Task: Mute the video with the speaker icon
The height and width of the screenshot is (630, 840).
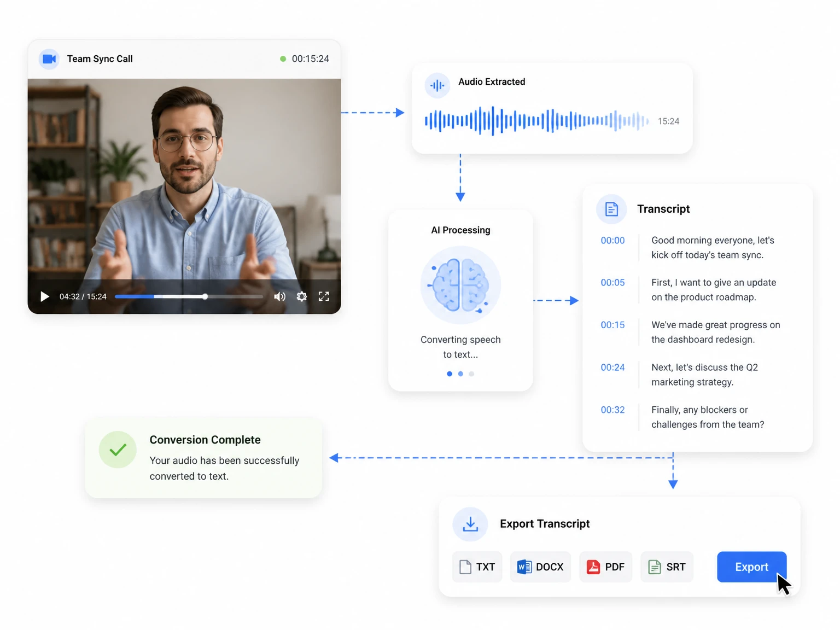Action: 279,296
